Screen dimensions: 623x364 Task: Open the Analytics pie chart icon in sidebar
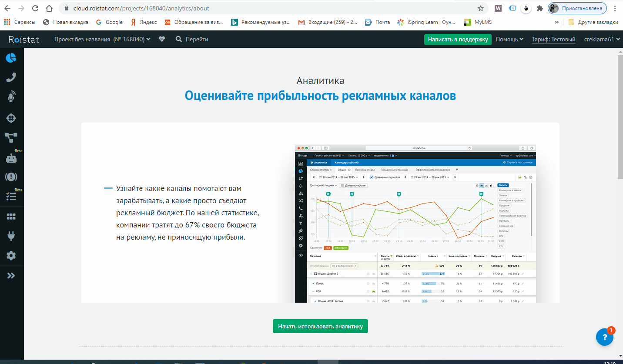tap(11, 57)
